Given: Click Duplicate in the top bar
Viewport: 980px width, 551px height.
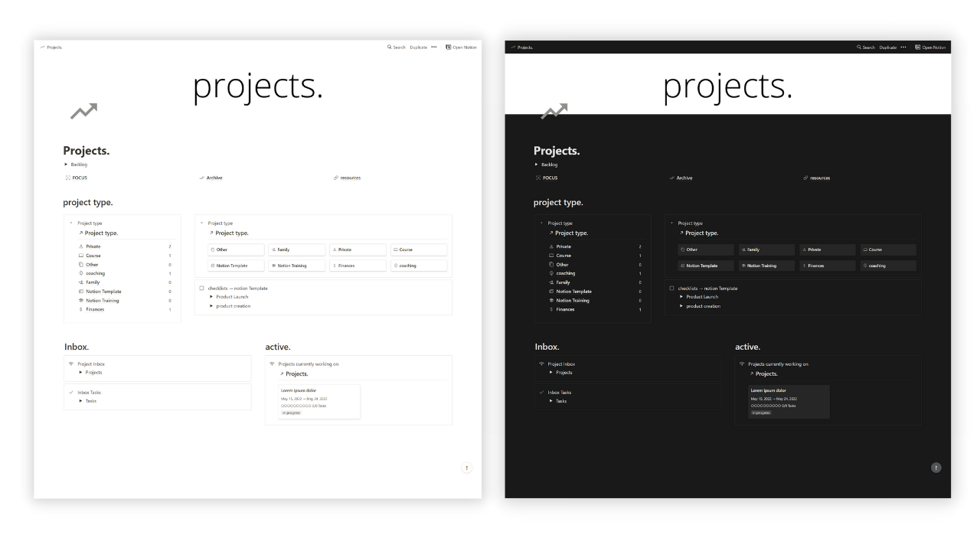Looking at the screenshot, I should [x=417, y=47].
